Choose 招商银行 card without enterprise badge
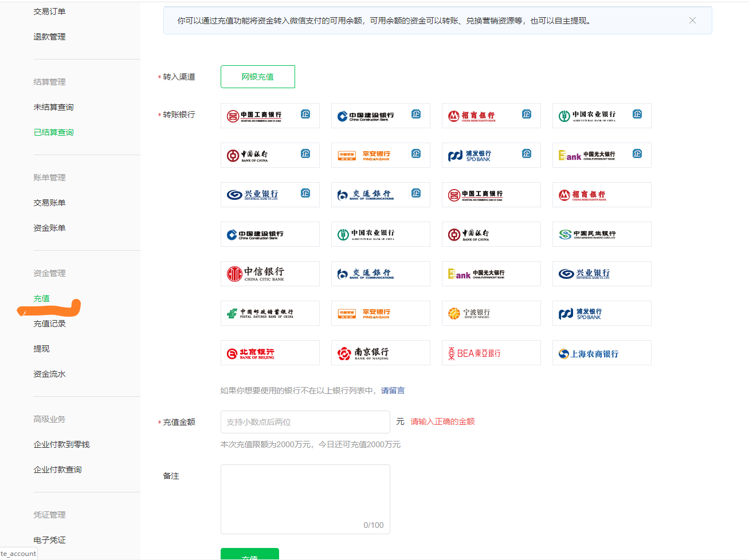 pos(602,195)
